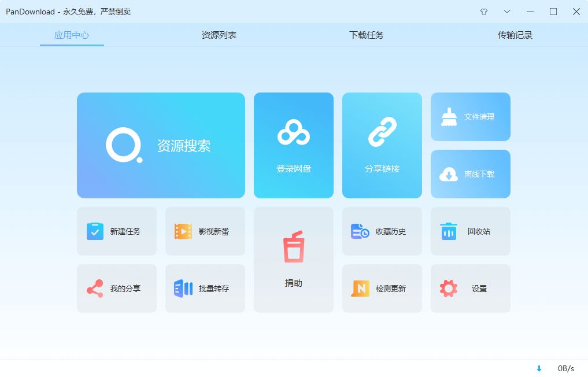Open 影视新番 film strip icon

click(x=183, y=231)
